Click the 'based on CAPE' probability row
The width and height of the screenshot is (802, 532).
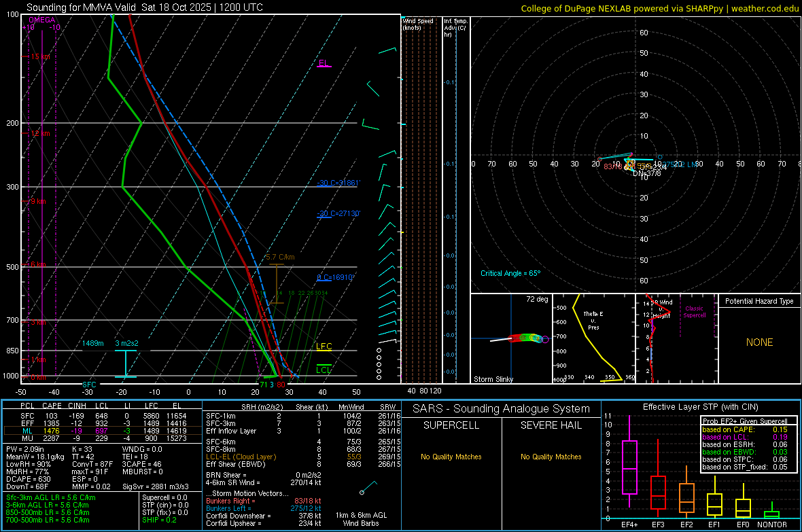pos(745,429)
